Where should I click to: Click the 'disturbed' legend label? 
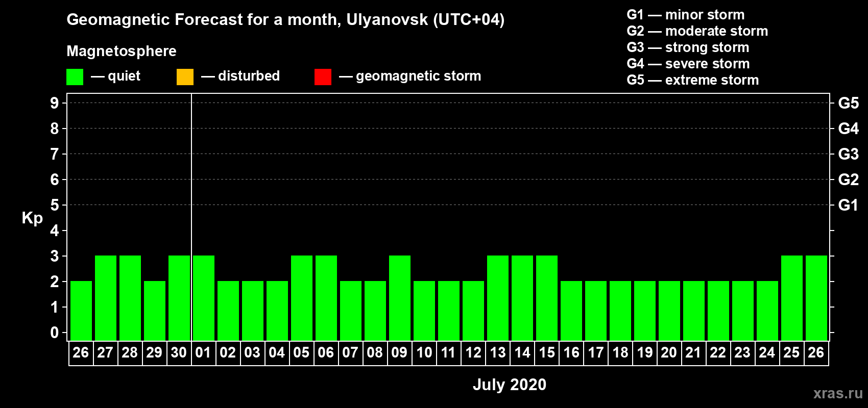coord(249,76)
